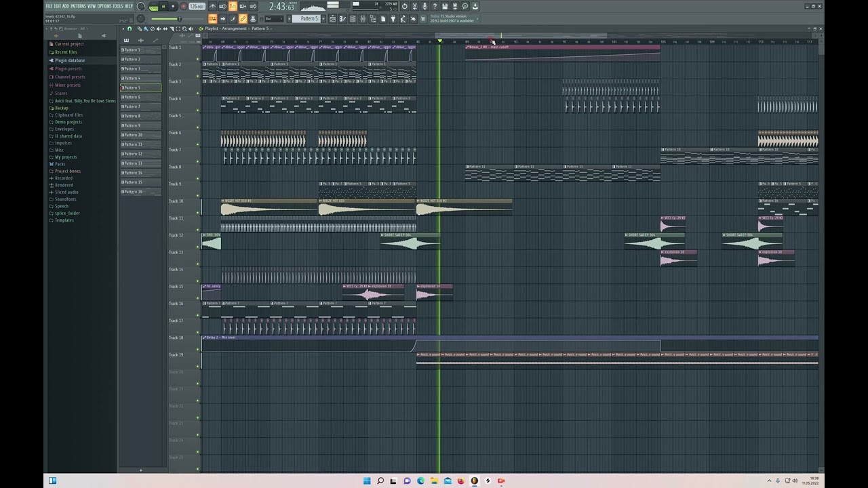Select the Playlist zoom tool
This screenshot has width=868, height=488.
pyautogui.click(x=185, y=28)
